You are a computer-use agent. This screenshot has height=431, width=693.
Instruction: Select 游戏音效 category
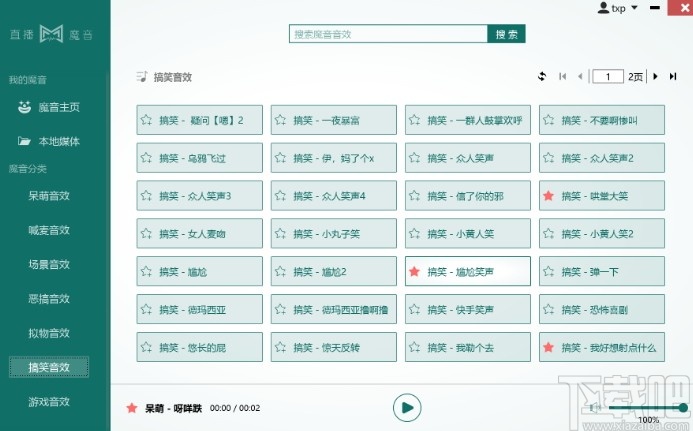(x=49, y=401)
